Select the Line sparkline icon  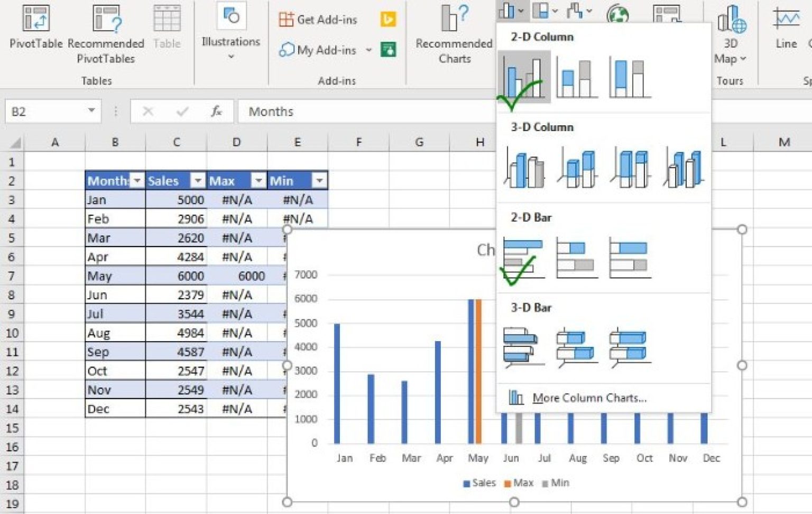785,26
